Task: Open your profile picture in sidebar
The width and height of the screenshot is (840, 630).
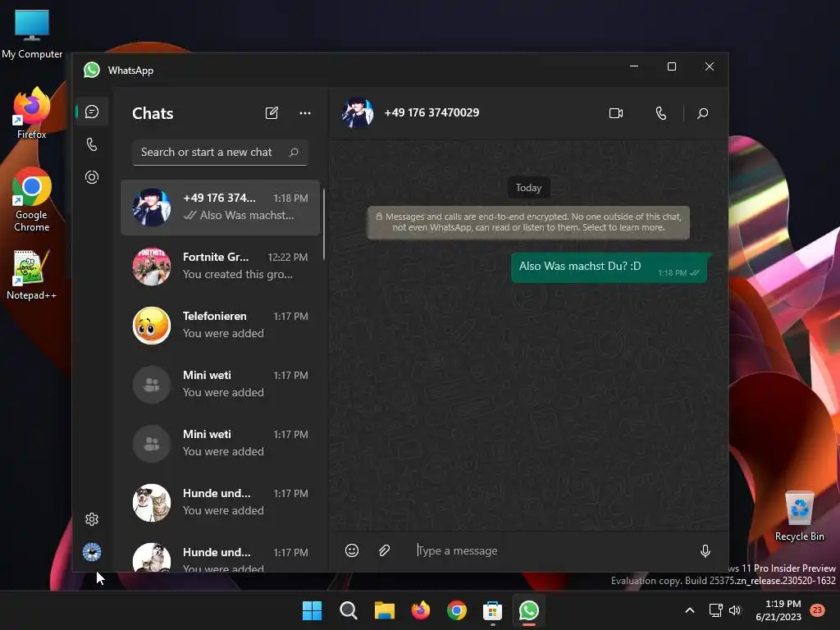Action: pyautogui.click(x=92, y=552)
